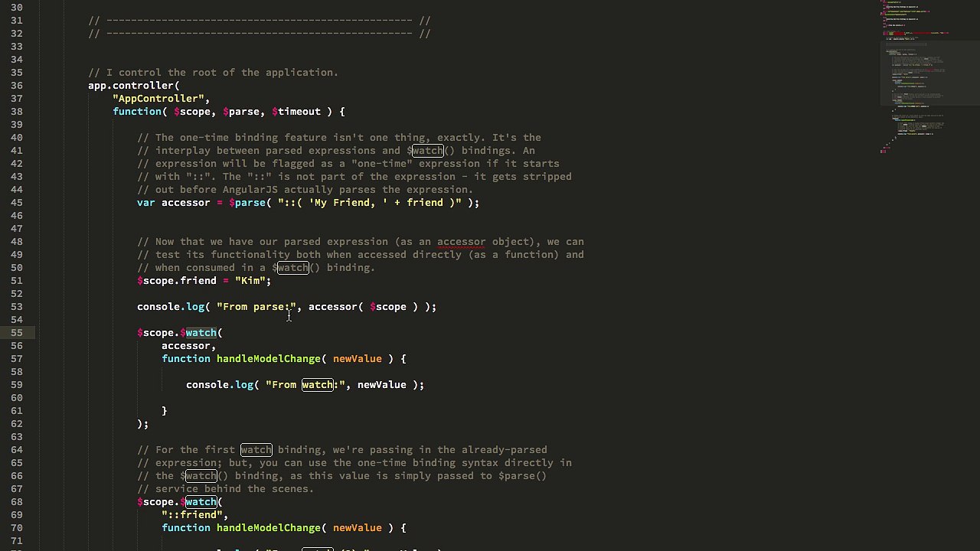Click the red-underlined accessor word on line 48
The height and width of the screenshot is (551, 980).
462,242
